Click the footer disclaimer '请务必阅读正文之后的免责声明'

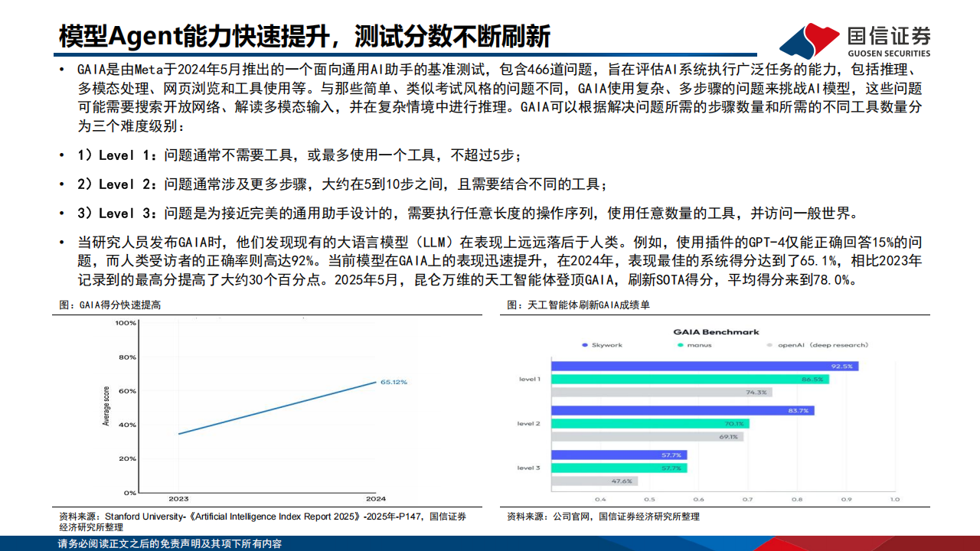[170, 544]
